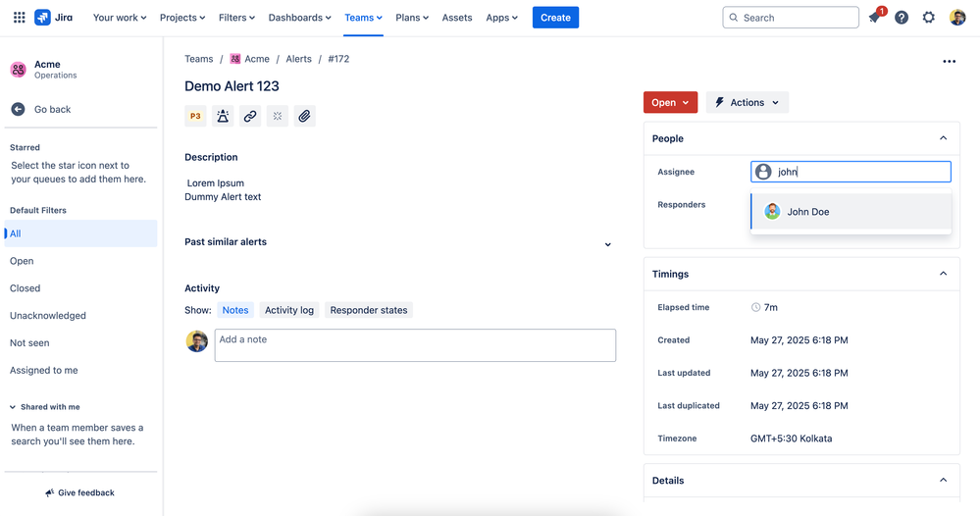The height and width of the screenshot is (516, 980).
Task: Click the assignee person icon in field
Action: coord(763,172)
